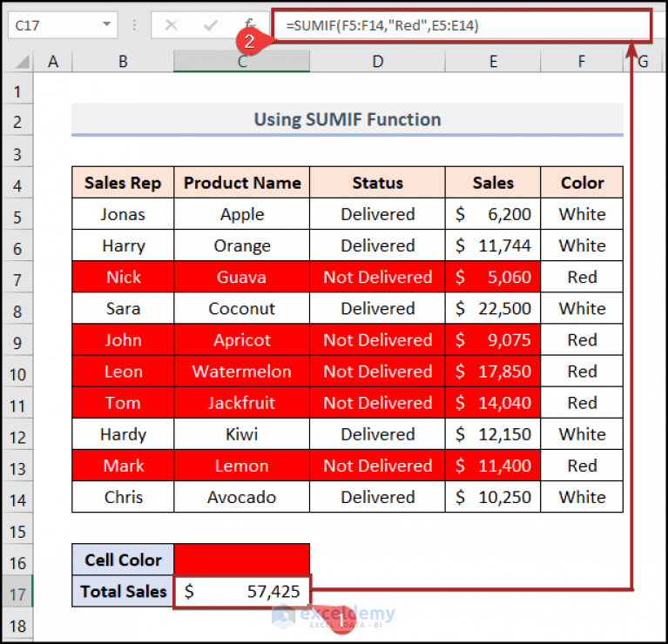
Task: Select the 'Kiwi' product cell
Action: (241, 434)
